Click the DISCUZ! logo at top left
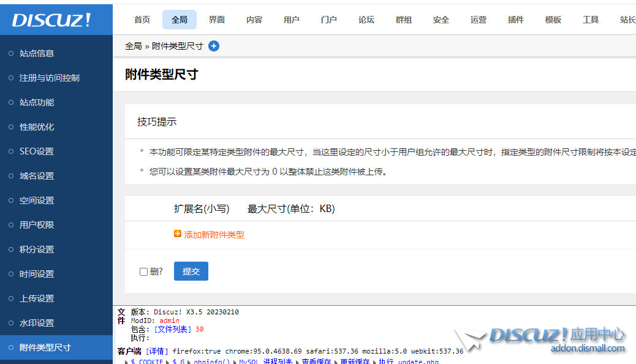 click(x=51, y=20)
